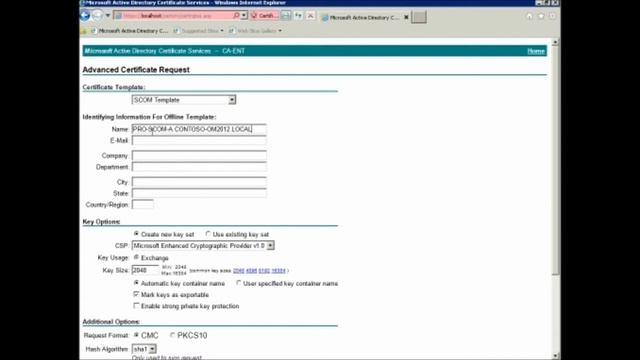Click the State input field
640x360 pixels.
click(x=199, y=193)
